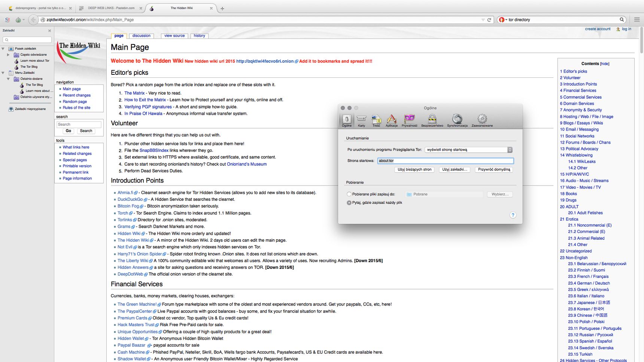Open the wiki discussion tab
This screenshot has height=362, width=644.
pyautogui.click(x=141, y=36)
